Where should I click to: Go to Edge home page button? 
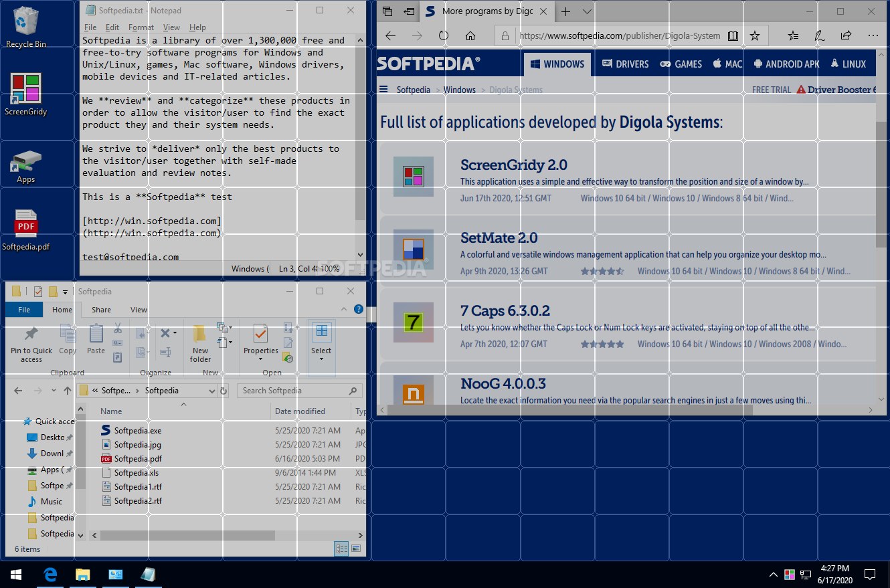[x=470, y=36]
